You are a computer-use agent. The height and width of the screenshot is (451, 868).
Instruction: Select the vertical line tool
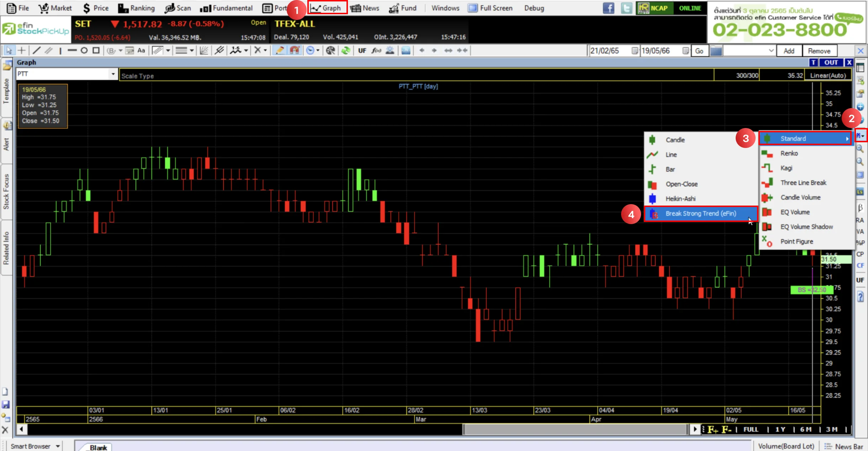pyautogui.click(x=60, y=51)
